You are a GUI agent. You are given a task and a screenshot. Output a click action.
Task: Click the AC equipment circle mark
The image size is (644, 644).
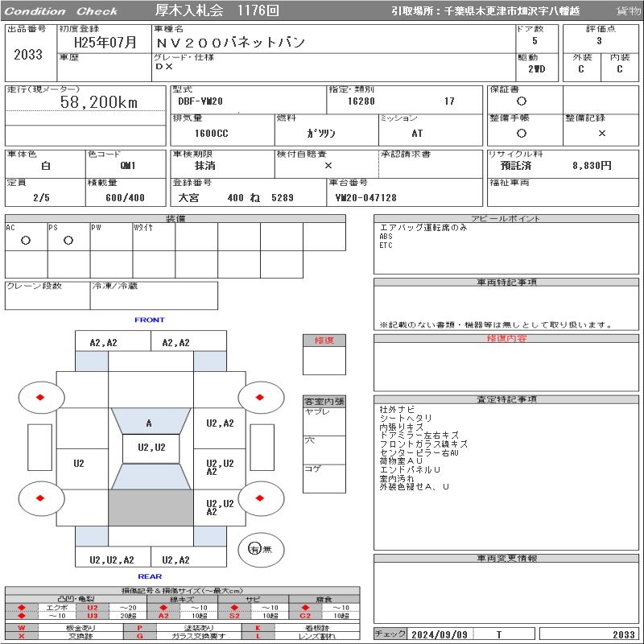(26, 241)
